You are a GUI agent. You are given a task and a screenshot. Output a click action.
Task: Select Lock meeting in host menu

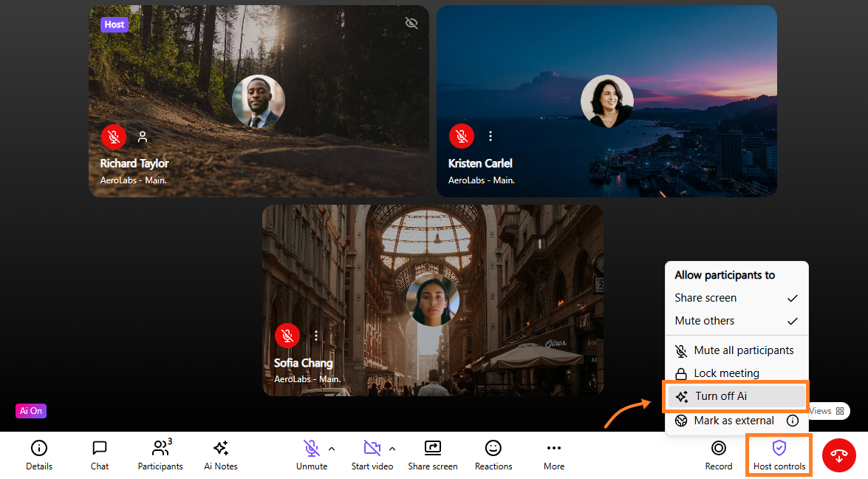pyautogui.click(x=737, y=373)
